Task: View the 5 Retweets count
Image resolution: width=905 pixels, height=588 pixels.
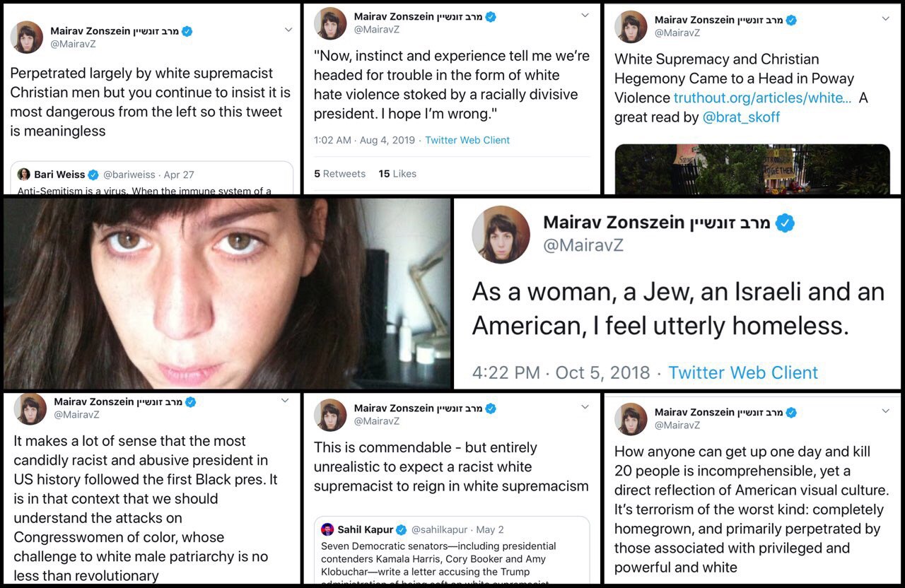Action: (x=339, y=174)
